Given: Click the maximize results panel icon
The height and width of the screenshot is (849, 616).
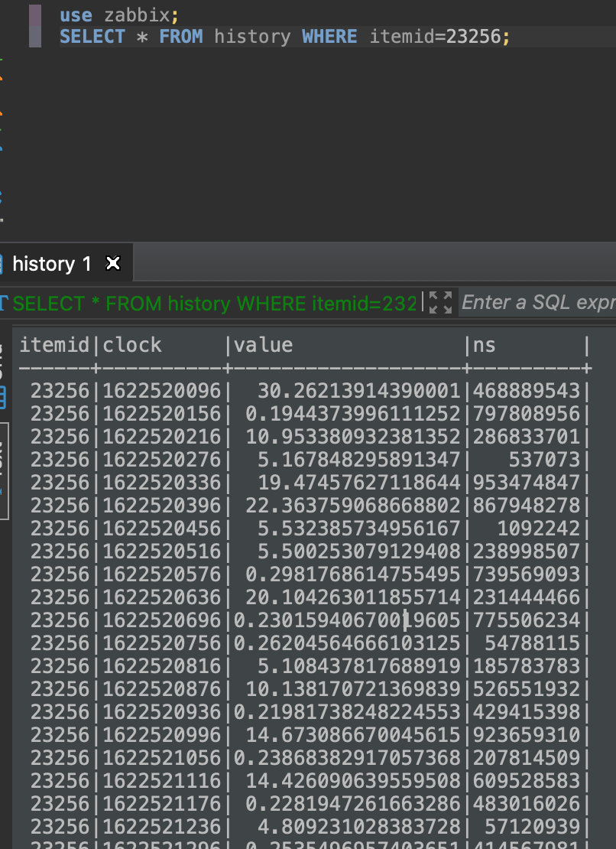Looking at the screenshot, I should coord(440,302).
